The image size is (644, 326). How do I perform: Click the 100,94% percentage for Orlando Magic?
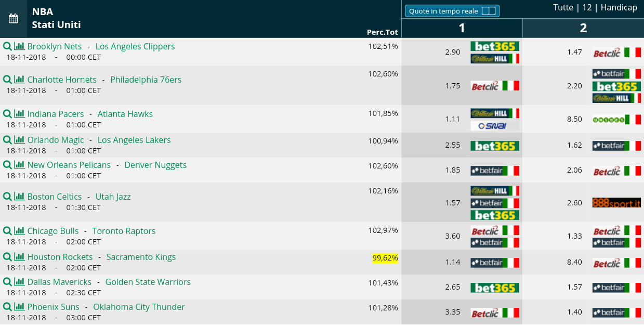pyautogui.click(x=383, y=141)
